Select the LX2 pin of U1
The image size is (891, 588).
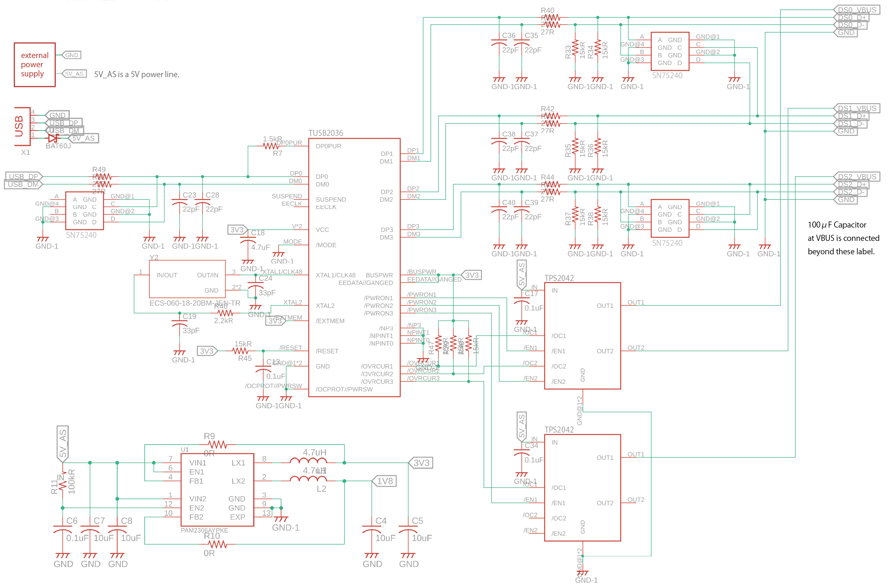click(238, 481)
